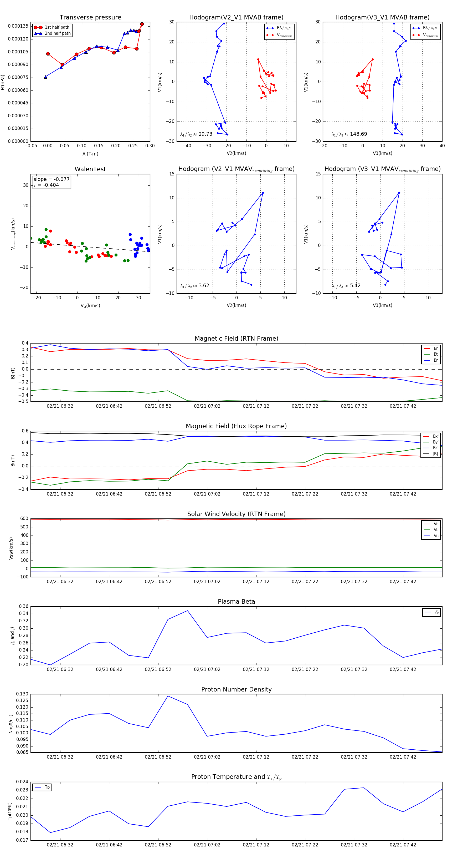Click the 'Hodogram(V2_V1 MVAB frame)' title
Viewport: 473px width, 868px height.
[x=236, y=18]
